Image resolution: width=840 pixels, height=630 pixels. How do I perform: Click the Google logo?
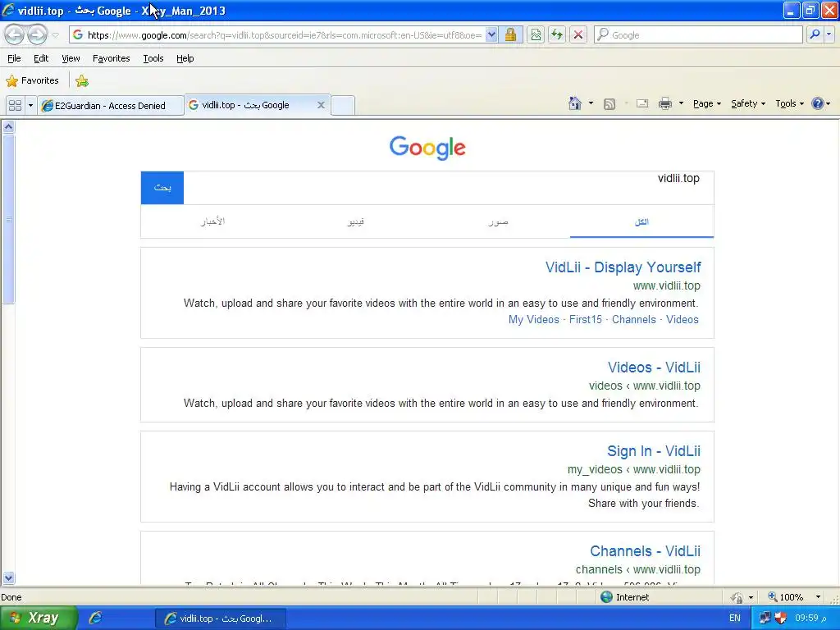point(427,148)
